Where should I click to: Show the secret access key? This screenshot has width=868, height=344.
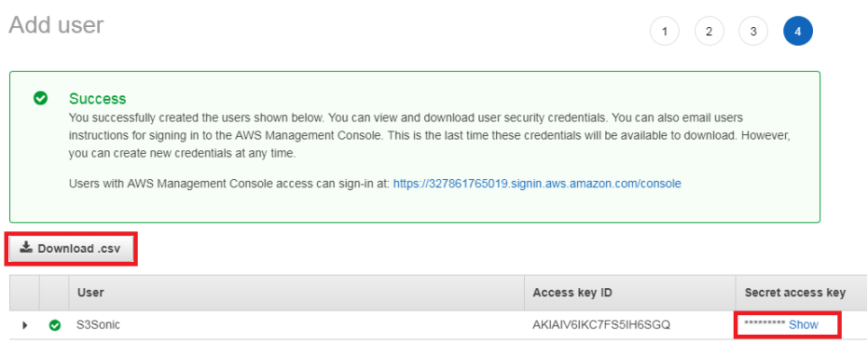click(804, 324)
